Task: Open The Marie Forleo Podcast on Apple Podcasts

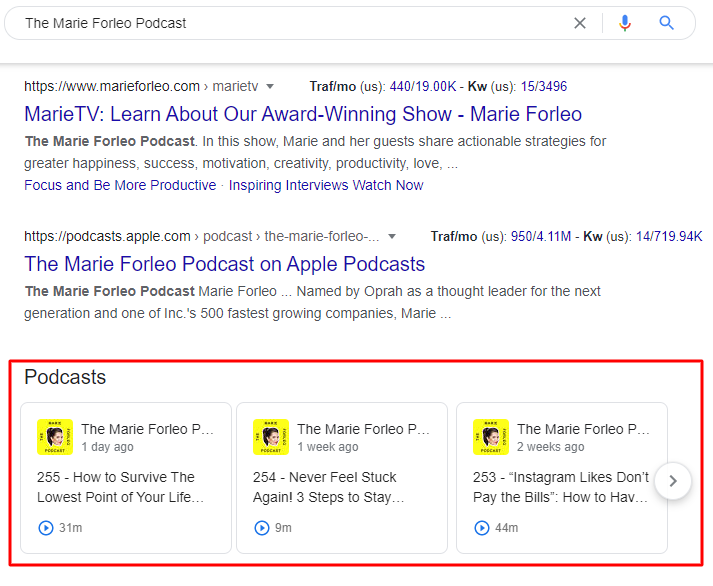Action: 225,264
